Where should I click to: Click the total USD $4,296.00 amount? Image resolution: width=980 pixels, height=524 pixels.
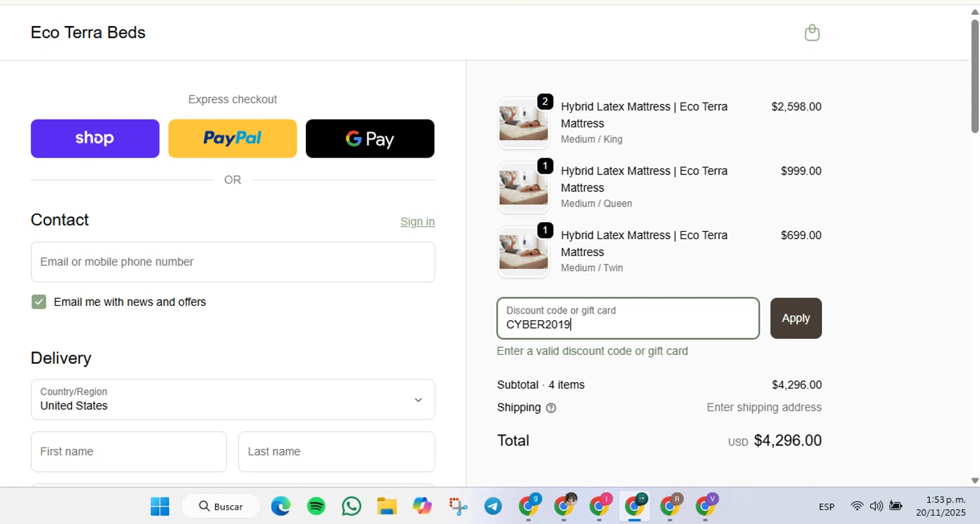pyautogui.click(x=775, y=441)
